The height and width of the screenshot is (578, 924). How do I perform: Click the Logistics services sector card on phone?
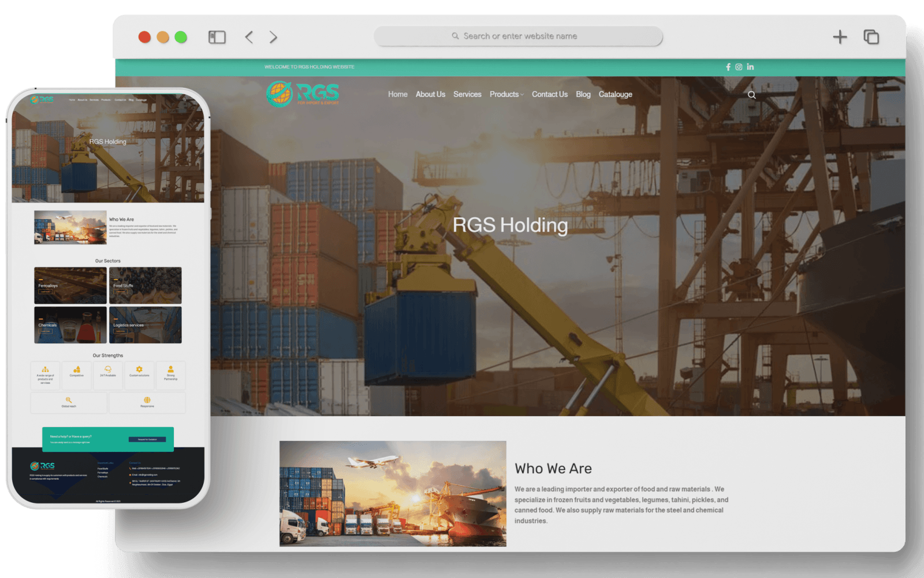coord(146,325)
